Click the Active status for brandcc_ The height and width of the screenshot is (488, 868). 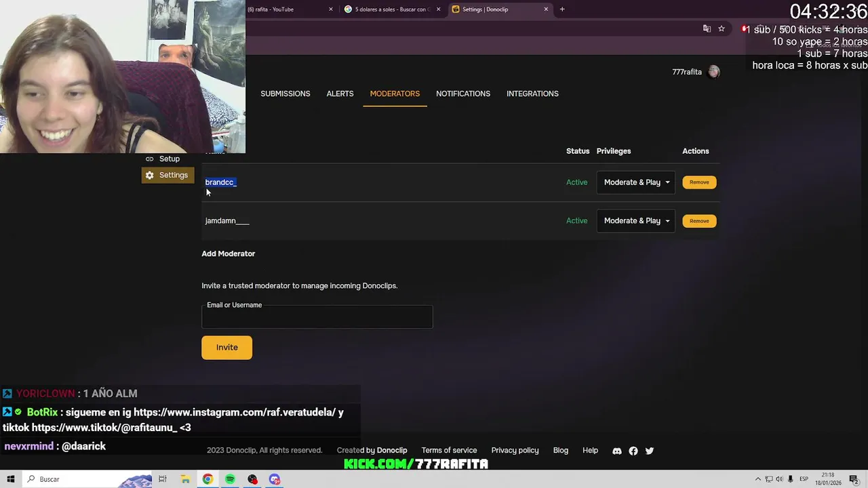[x=577, y=182]
